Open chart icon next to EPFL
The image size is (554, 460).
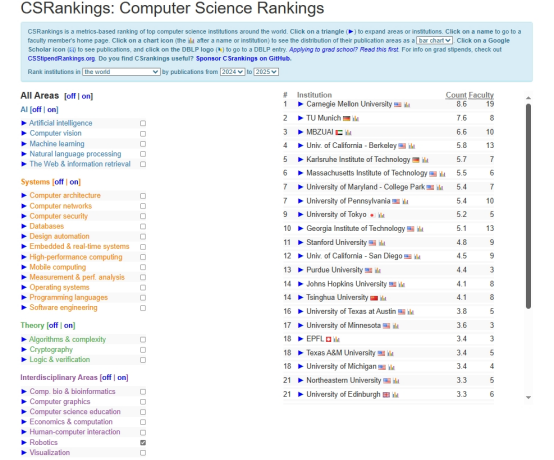coord(336,340)
